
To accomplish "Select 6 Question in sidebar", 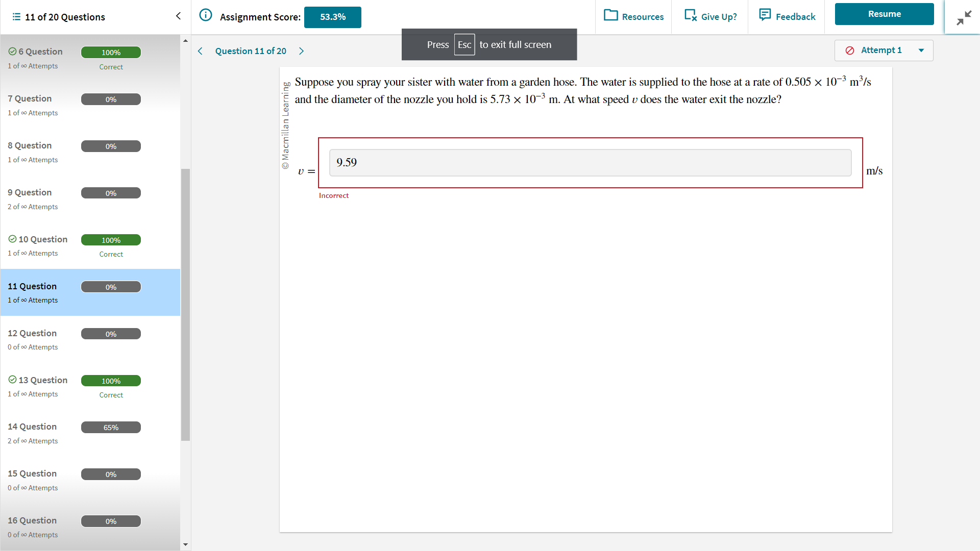I will (x=40, y=52).
